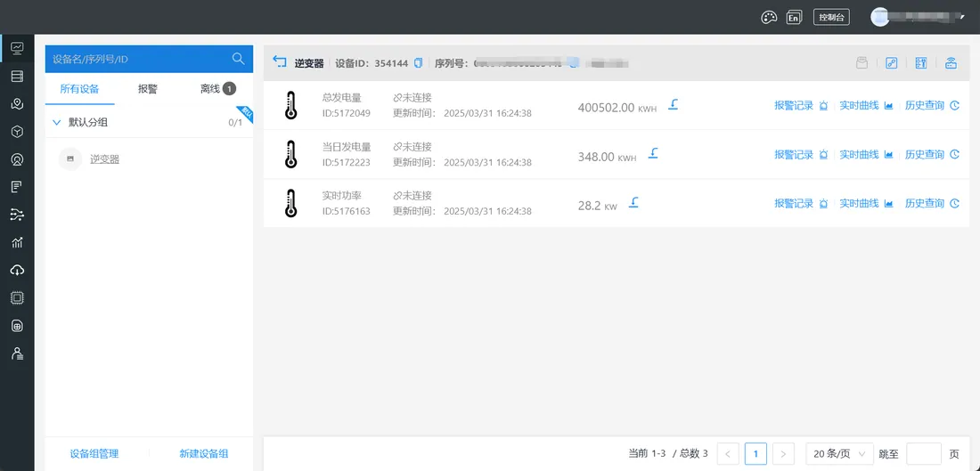Click the thermometer icon for 总发电量
The width and height of the screenshot is (980, 471).
coord(290,105)
